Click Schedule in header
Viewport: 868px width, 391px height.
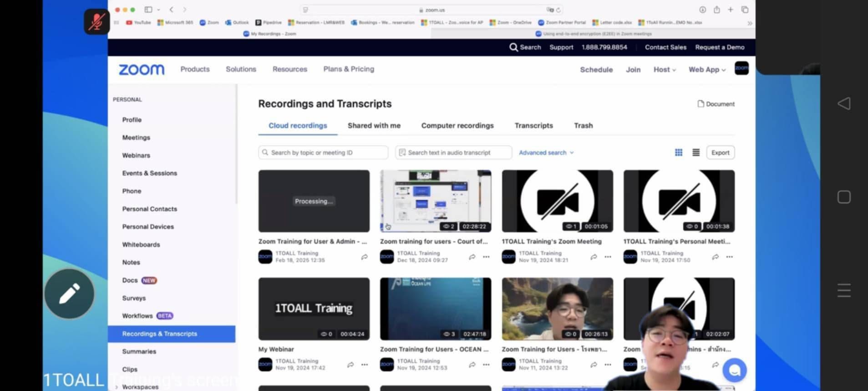coord(596,70)
